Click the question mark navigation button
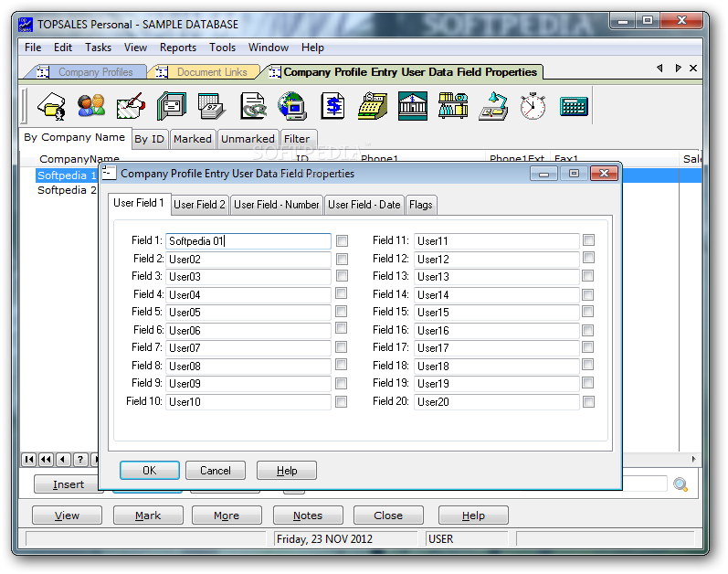Image resolution: width=728 pixels, height=574 pixels. click(80, 460)
